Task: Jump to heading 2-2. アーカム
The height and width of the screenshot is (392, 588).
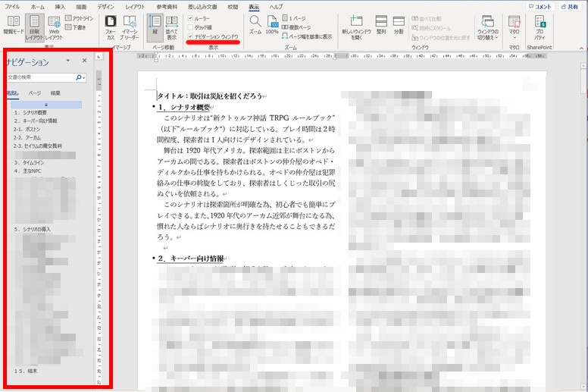Action: [x=27, y=138]
